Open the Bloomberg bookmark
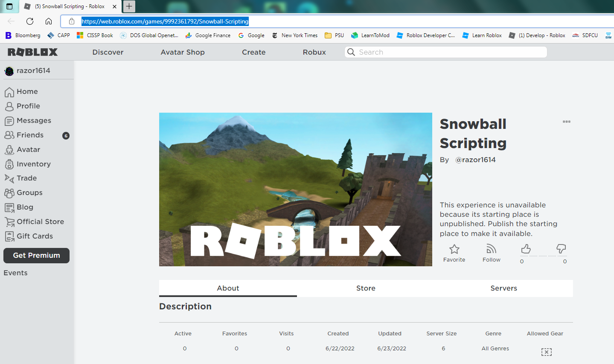 [x=23, y=35]
